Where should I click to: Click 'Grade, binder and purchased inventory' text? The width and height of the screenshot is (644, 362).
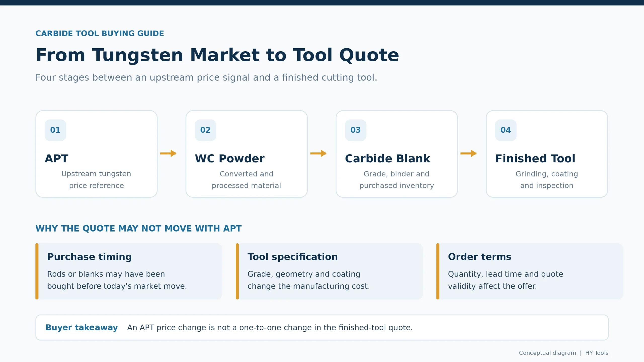(x=397, y=179)
